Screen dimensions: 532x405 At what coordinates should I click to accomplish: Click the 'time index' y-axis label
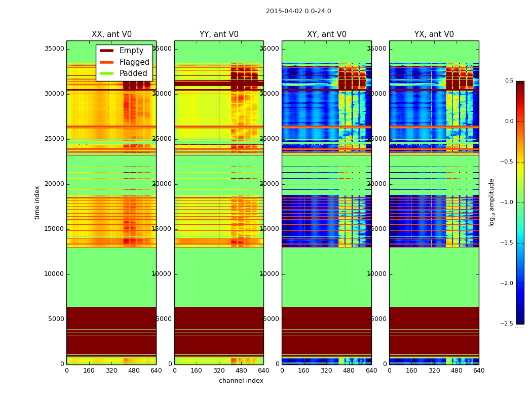click(x=37, y=202)
